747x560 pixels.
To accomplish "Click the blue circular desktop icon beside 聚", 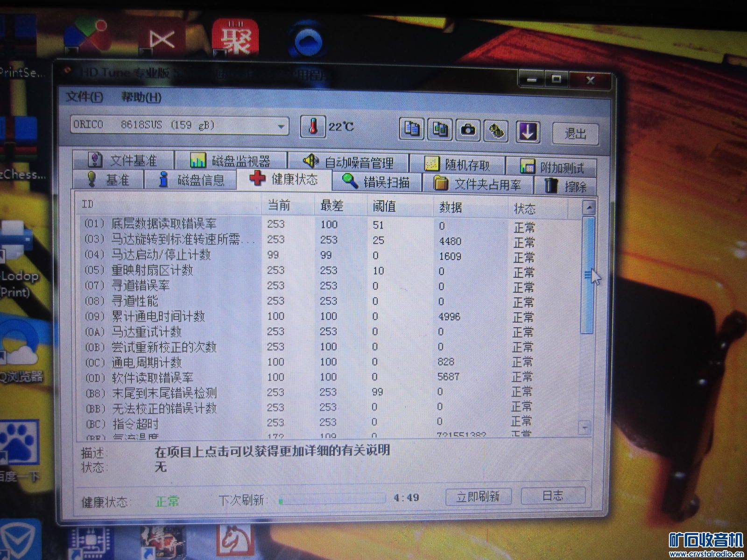I will coord(307,39).
